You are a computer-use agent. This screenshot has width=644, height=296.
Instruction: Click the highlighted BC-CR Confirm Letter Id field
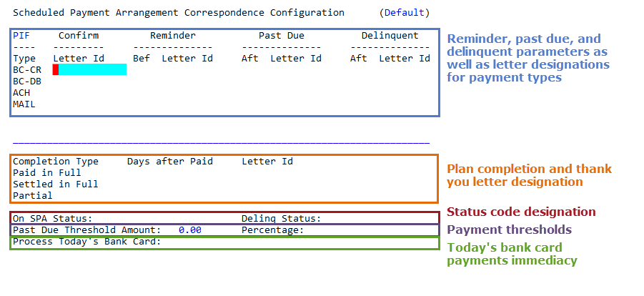point(92,69)
